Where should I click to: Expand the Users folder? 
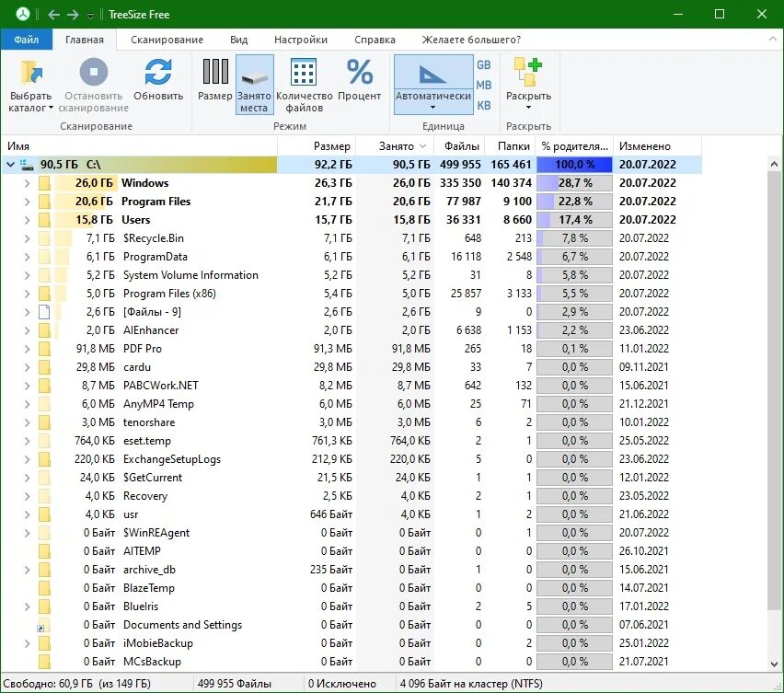27,220
